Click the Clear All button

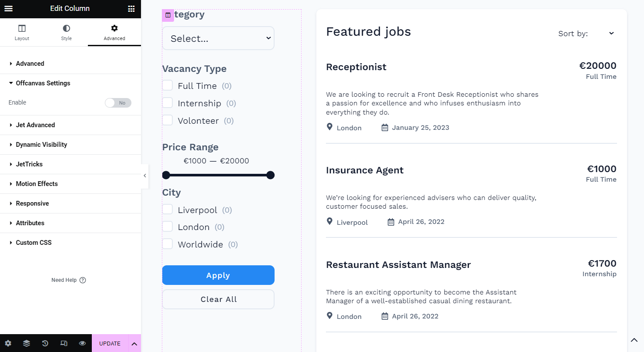coord(218,299)
